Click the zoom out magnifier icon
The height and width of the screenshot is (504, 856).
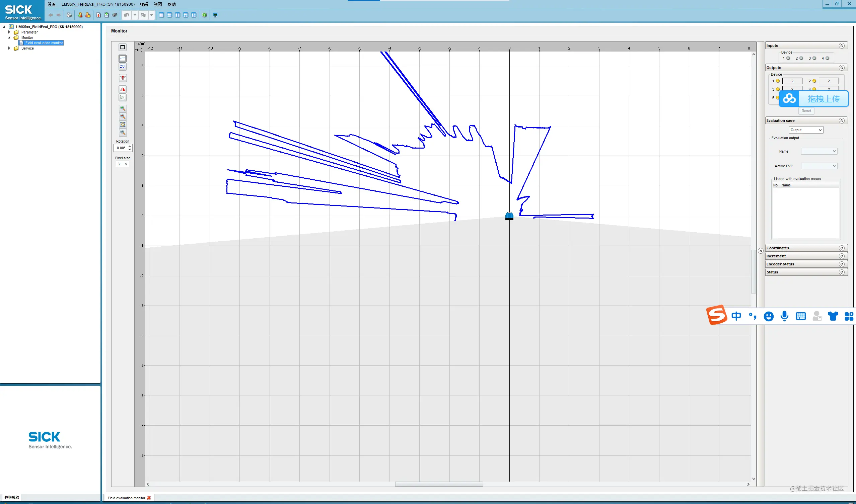[123, 116]
